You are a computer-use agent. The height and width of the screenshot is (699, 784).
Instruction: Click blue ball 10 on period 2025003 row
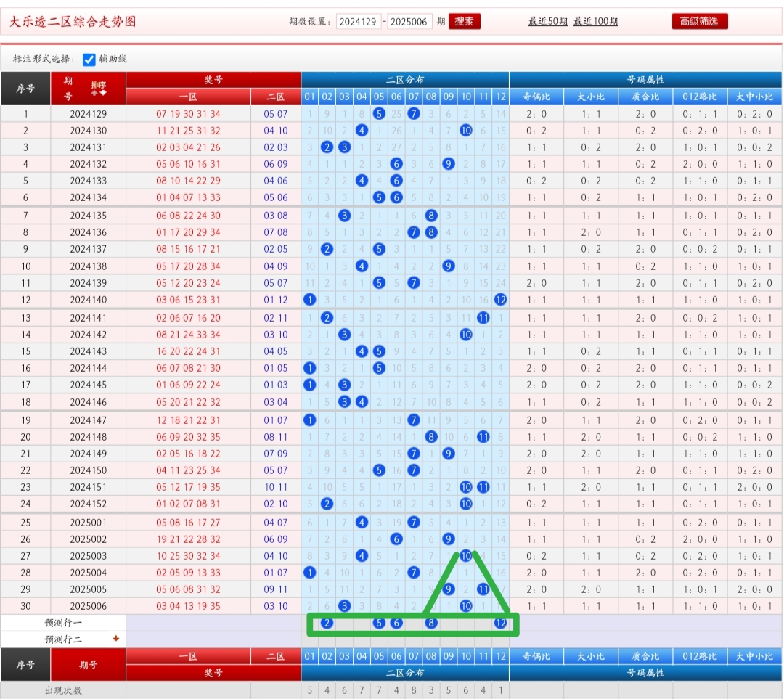465,555
